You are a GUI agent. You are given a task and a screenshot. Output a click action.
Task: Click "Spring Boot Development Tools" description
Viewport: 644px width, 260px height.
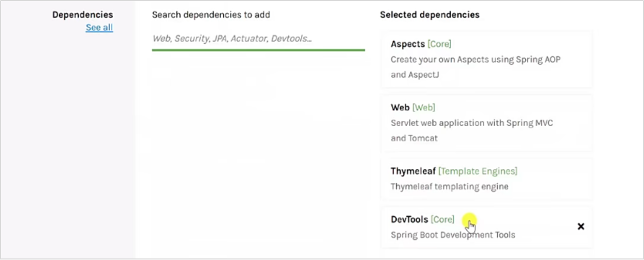tap(453, 235)
